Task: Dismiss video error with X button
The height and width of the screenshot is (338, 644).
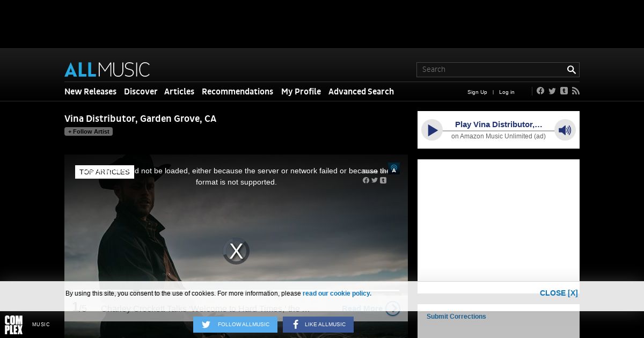Action: point(236,251)
